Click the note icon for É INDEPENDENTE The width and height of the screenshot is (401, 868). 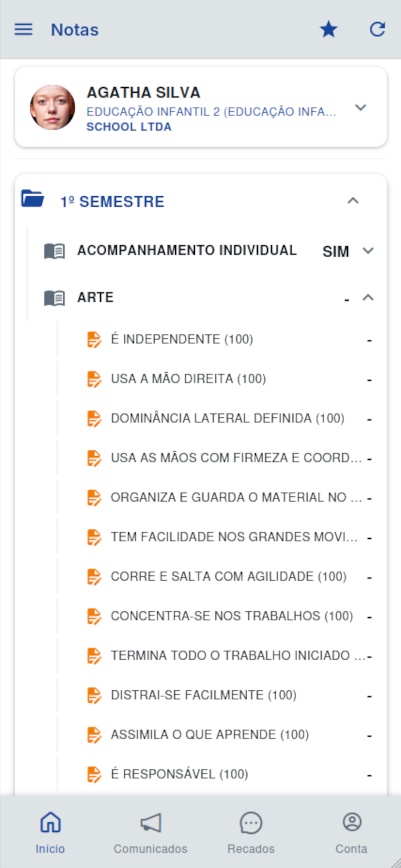pos(94,339)
